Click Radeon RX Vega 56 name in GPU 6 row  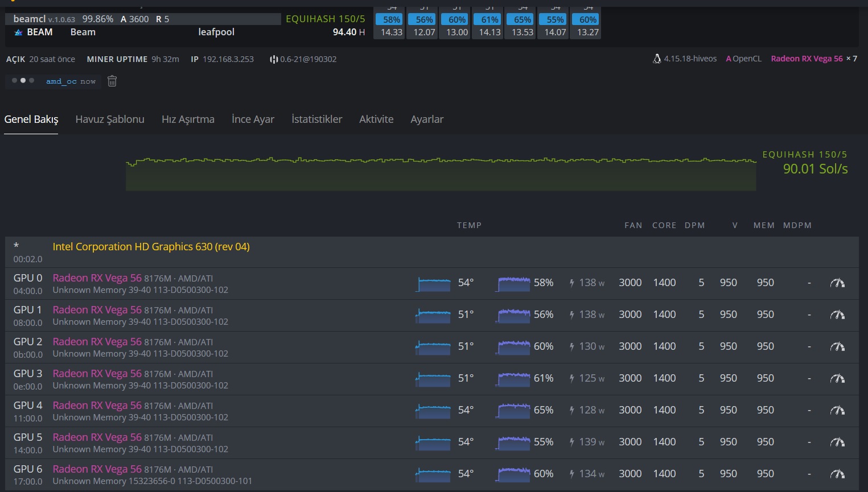(97, 469)
